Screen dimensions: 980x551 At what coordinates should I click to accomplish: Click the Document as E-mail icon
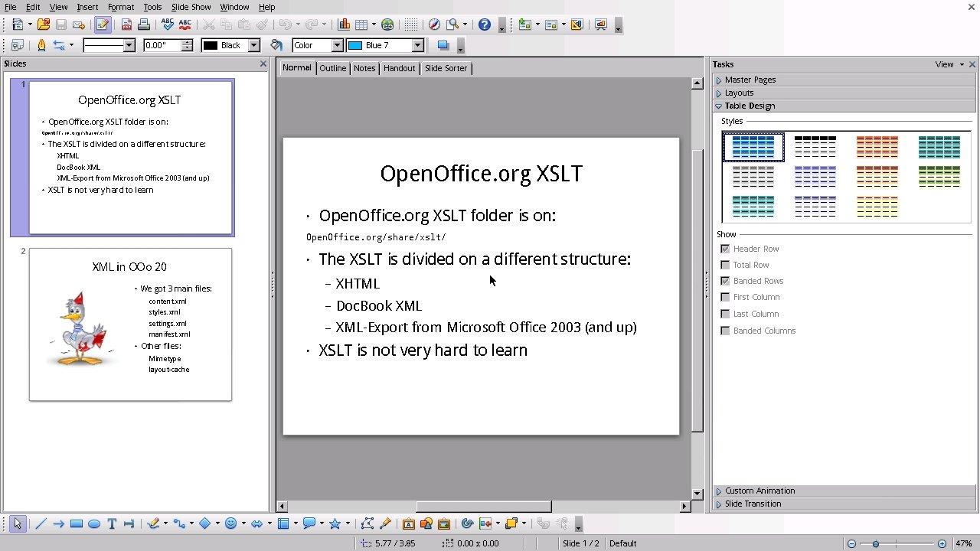click(79, 24)
